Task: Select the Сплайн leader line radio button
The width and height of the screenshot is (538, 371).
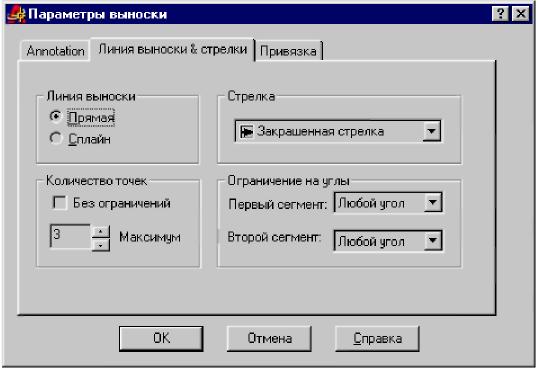Action: pyautogui.click(x=56, y=138)
